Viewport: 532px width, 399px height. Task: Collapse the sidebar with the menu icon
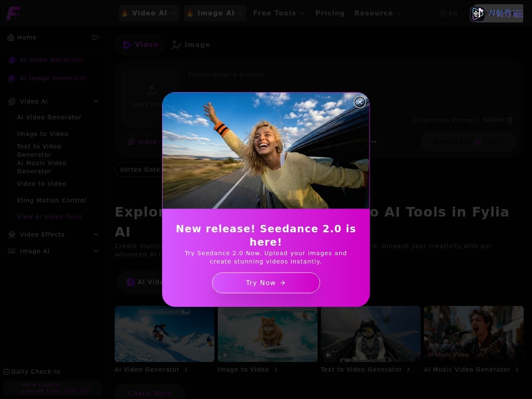pyautogui.click(x=95, y=37)
